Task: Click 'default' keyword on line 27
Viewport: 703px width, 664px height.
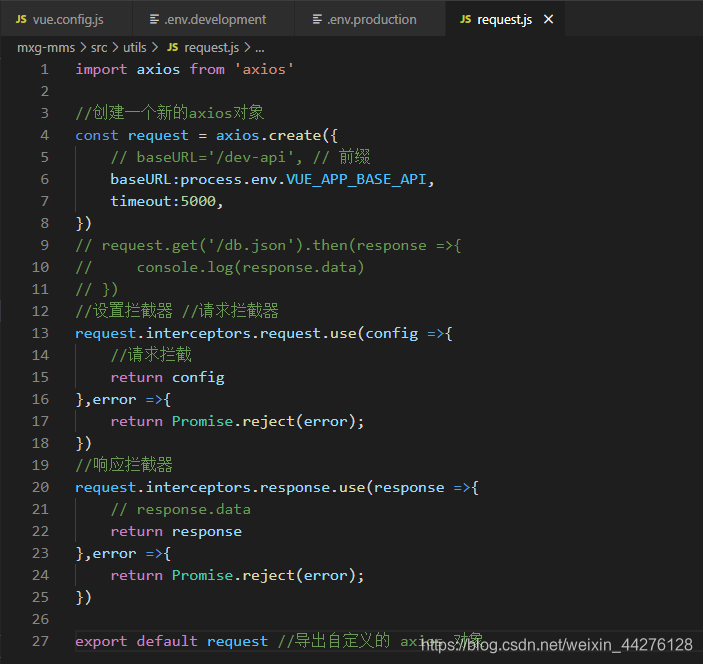Action: (x=167, y=642)
